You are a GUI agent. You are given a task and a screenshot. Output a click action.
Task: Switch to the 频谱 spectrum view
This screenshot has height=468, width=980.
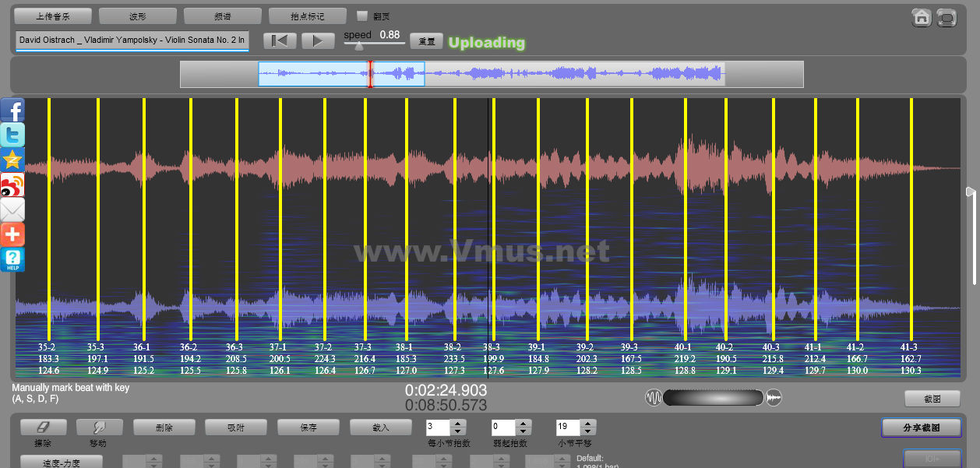point(223,16)
